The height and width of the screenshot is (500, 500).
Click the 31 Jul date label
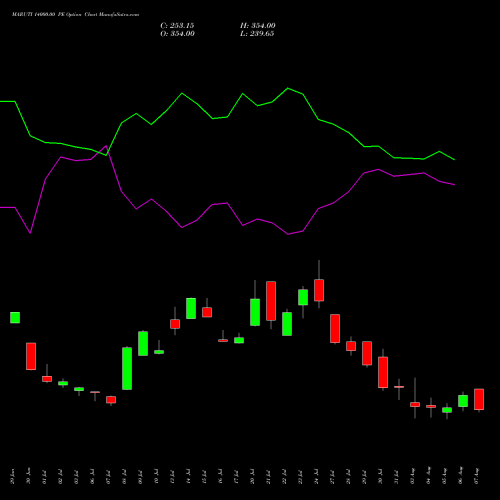[x=396, y=477]
